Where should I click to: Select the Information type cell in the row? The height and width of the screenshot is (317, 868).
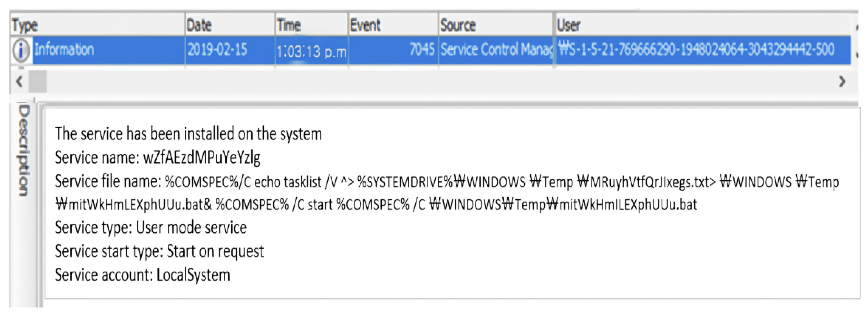click(x=64, y=50)
